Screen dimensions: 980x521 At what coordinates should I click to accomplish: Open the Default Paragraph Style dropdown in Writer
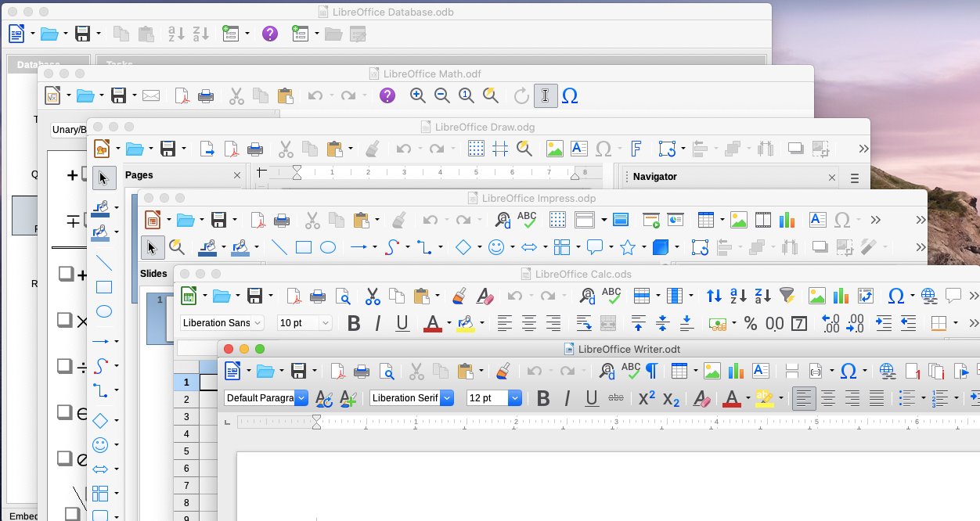click(x=266, y=398)
